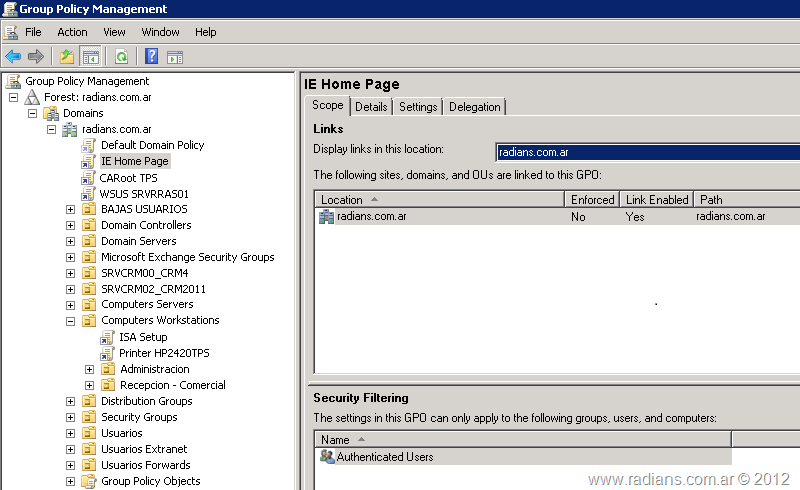The height and width of the screenshot is (490, 800).
Task: Collapse the Forest: radians.com.ar node
Action: [13, 97]
